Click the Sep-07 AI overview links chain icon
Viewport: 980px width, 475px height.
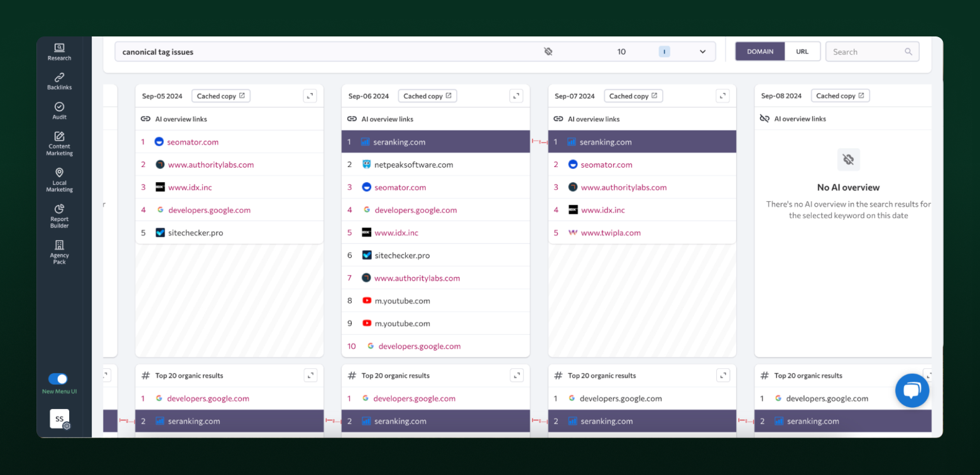558,119
